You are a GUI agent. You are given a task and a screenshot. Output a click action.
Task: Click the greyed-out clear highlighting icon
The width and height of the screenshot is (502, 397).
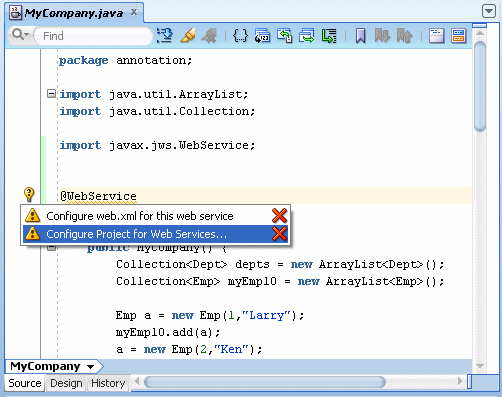(209, 36)
